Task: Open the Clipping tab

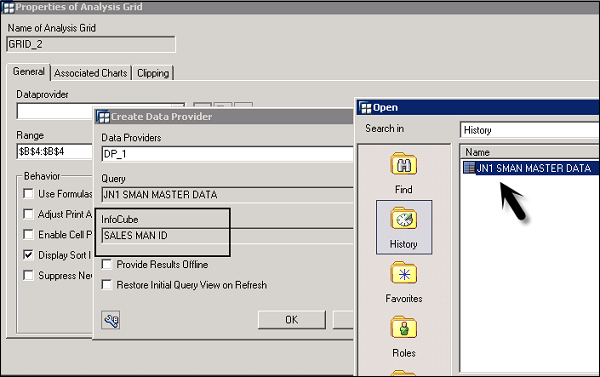Action: pyautogui.click(x=153, y=73)
